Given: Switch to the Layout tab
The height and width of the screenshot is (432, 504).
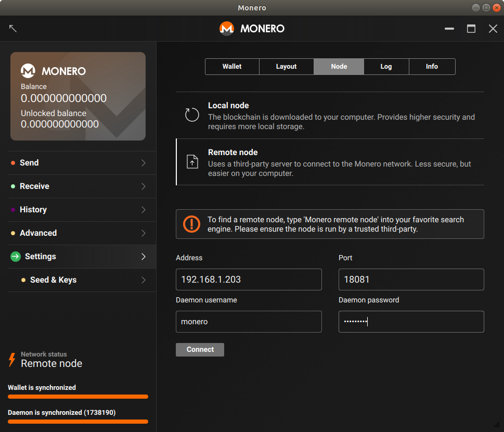Looking at the screenshot, I should pos(287,67).
